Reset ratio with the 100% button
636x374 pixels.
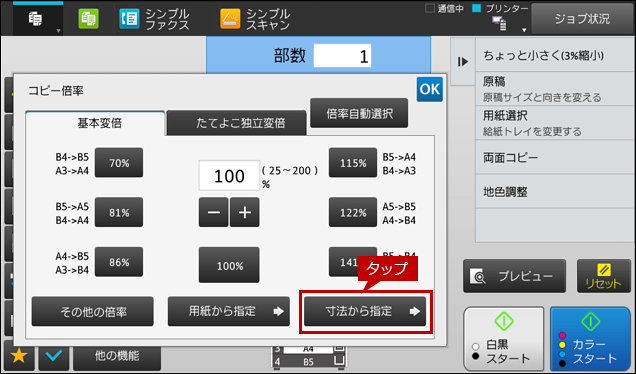click(229, 265)
